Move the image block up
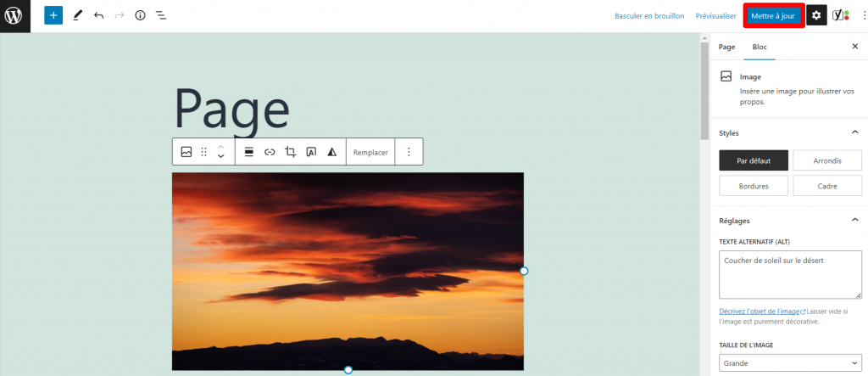This screenshot has width=868, height=376. click(221, 147)
